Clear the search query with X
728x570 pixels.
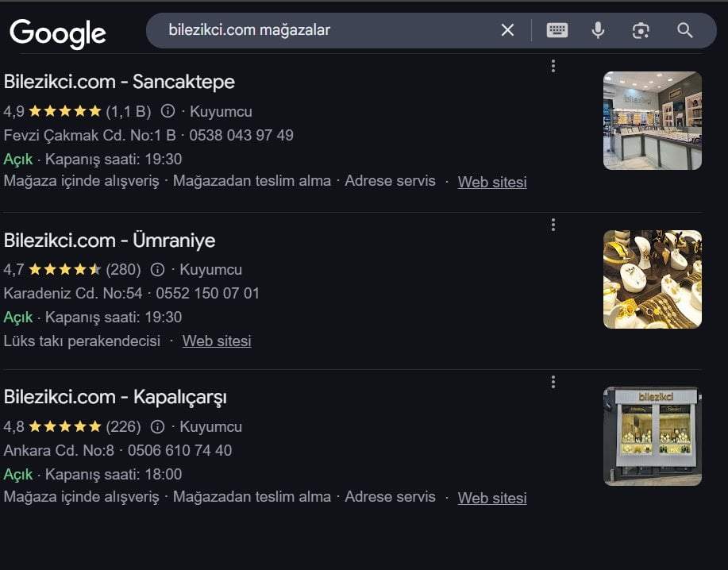pos(507,30)
